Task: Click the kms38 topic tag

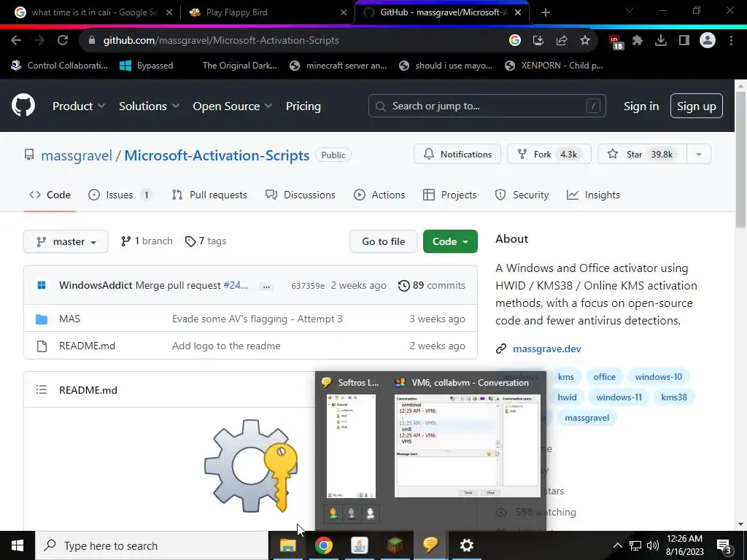Action: [673, 397]
